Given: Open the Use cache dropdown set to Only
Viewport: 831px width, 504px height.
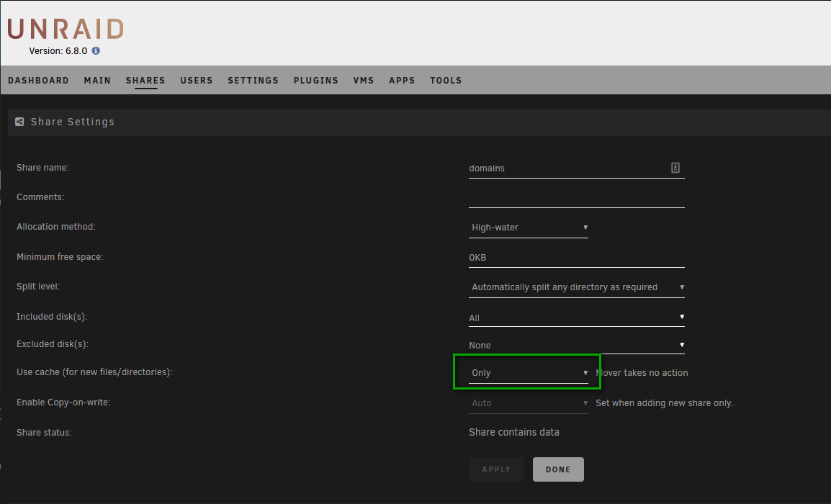Looking at the screenshot, I should (x=529, y=372).
